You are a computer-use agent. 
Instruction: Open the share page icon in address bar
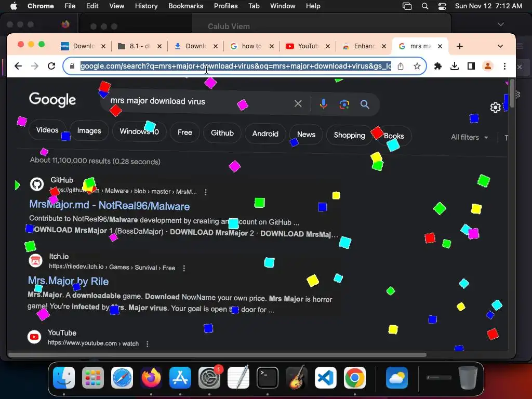[x=401, y=66]
